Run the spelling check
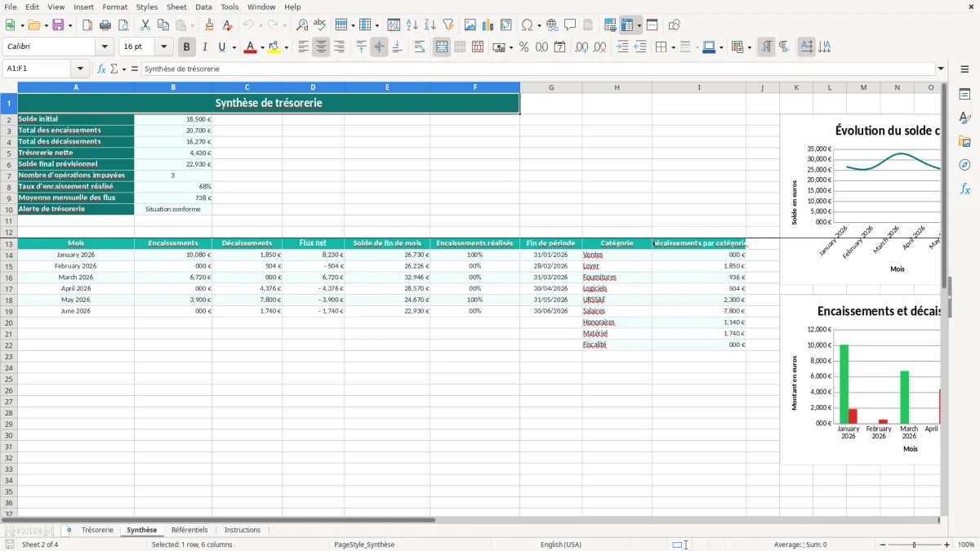The height and width of the screenshot is (551, 980). 320,25
